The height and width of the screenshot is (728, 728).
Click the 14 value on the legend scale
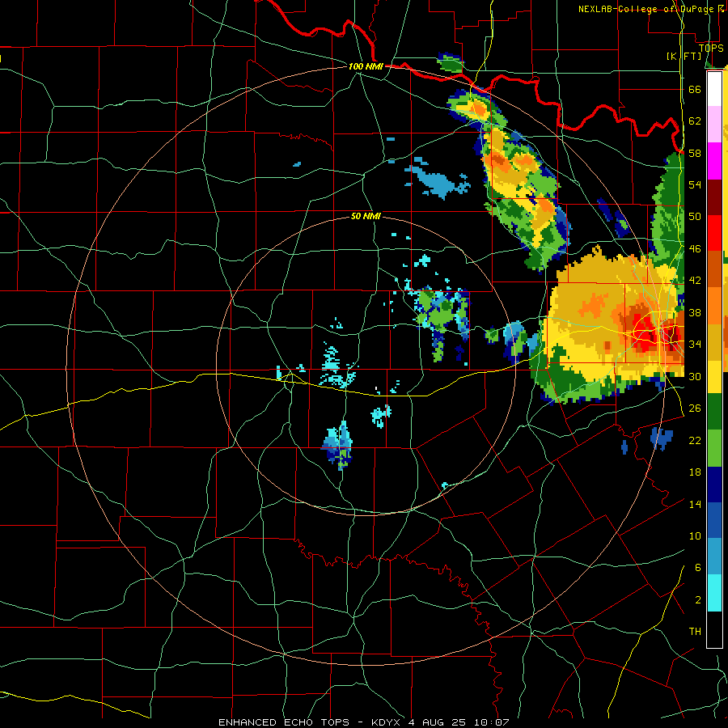click(x=695, y=504)
